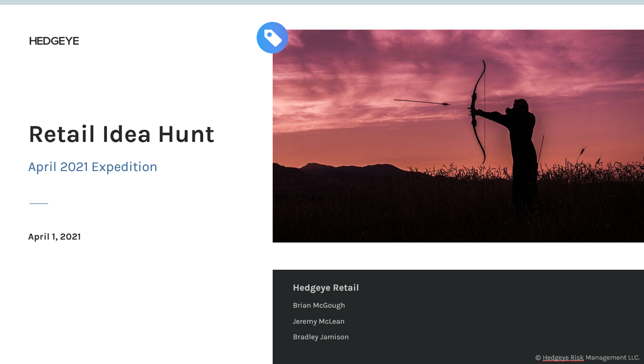Select the 'Retail Idea Hunt' title

[x=122, y=135]
